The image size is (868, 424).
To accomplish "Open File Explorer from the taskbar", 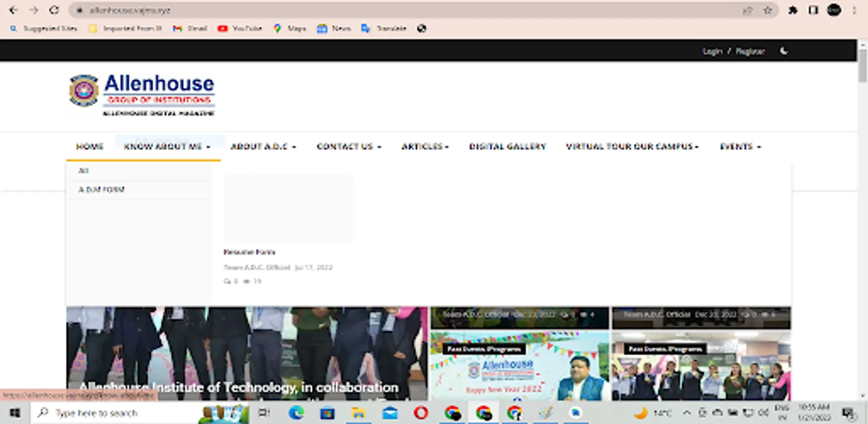I will [358, 413].
